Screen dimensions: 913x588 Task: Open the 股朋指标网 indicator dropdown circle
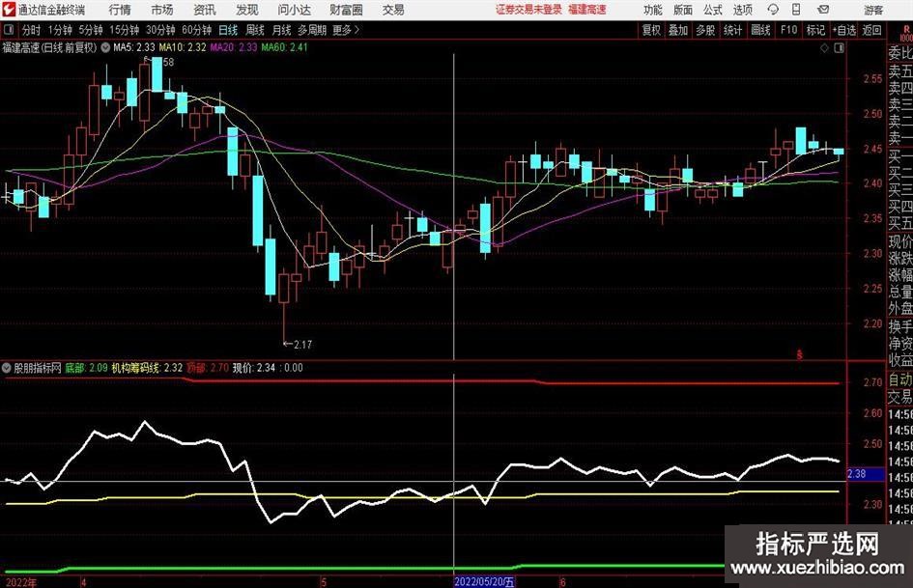[7, 368]
